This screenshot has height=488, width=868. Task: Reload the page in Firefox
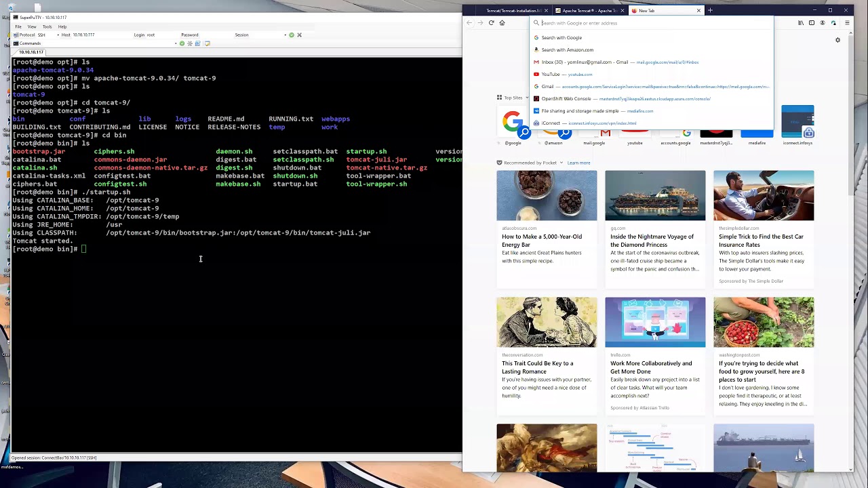click(491, 23)
